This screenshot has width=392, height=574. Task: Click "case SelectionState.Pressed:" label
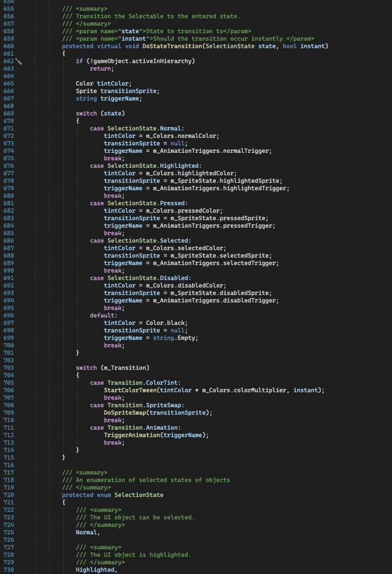(x=139, y=203)
